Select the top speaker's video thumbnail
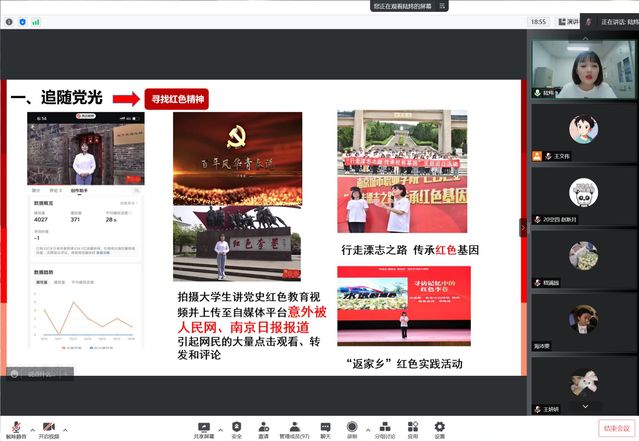Screen dimensions: 639x441 pyautogui.click(x=582, y=68)
